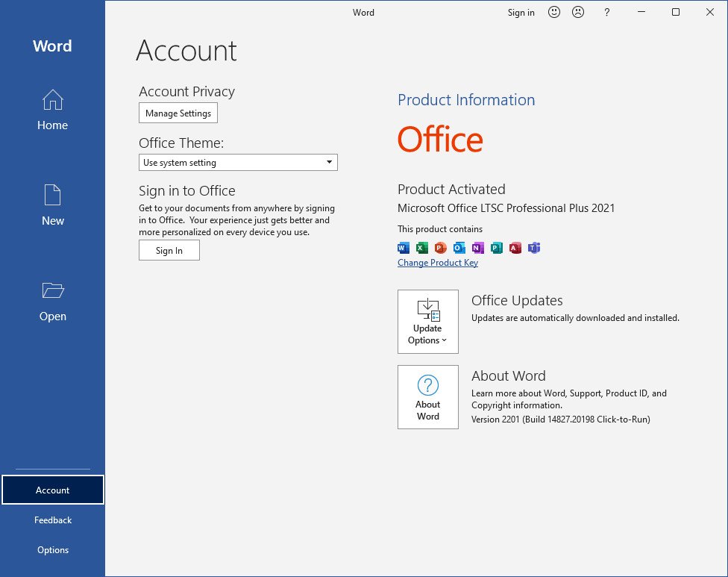Click the About Word button
This screenshot has width=728, height=577.
(427, 397)
